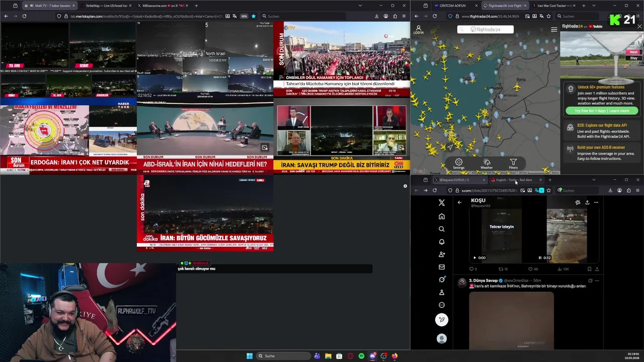Open the X Notifications bell icon

coord(442,242)
